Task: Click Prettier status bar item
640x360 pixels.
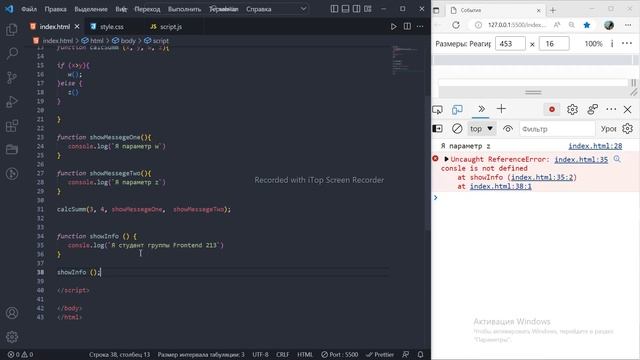Action: coord(380,355)
